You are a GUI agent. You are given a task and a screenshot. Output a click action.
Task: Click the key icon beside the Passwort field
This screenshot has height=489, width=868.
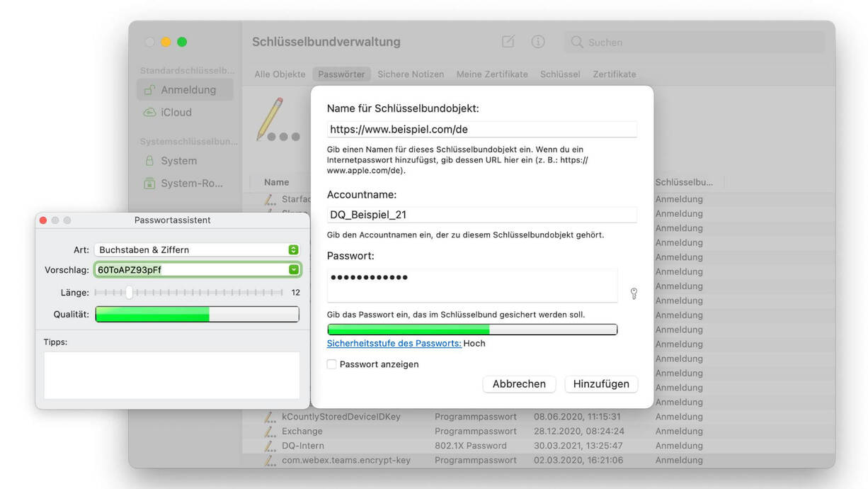click(x=634, y=293)
